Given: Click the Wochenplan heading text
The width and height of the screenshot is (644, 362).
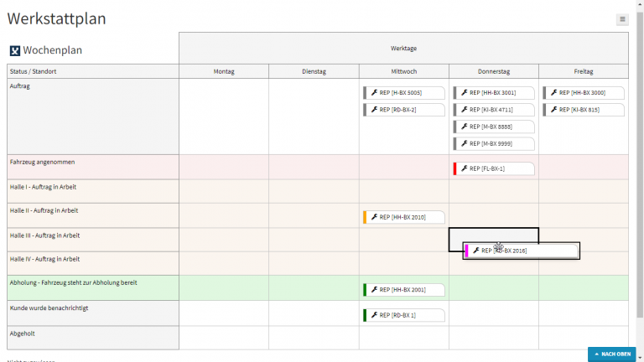Looking at the screenshot, I should click(x=53, y=50).
